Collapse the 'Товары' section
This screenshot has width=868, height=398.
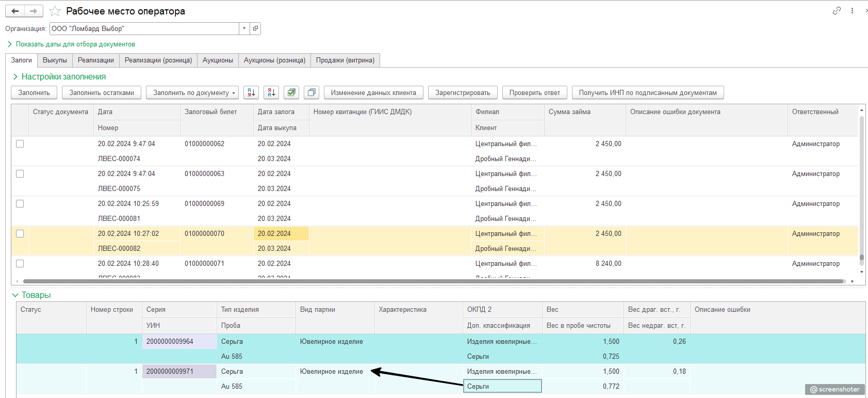[x=31, y=295]
